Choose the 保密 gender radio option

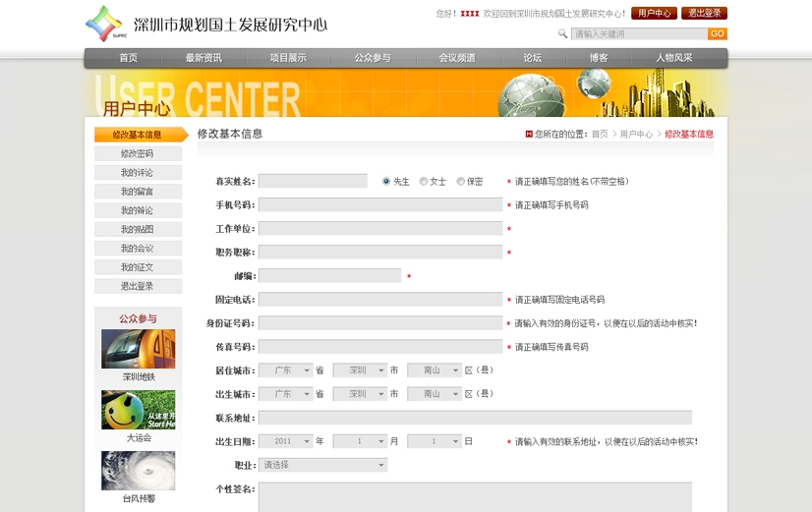pyautogui.click(x=461, y=182)
